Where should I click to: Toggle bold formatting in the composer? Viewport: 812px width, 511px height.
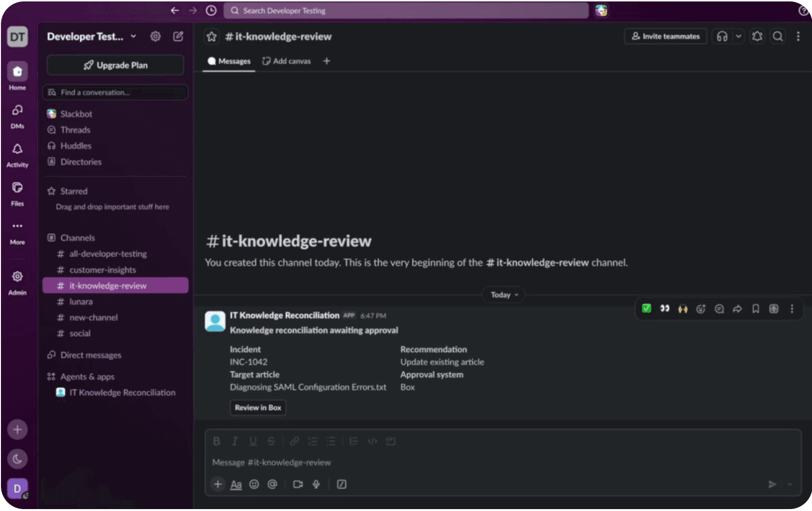coord(217,441)
